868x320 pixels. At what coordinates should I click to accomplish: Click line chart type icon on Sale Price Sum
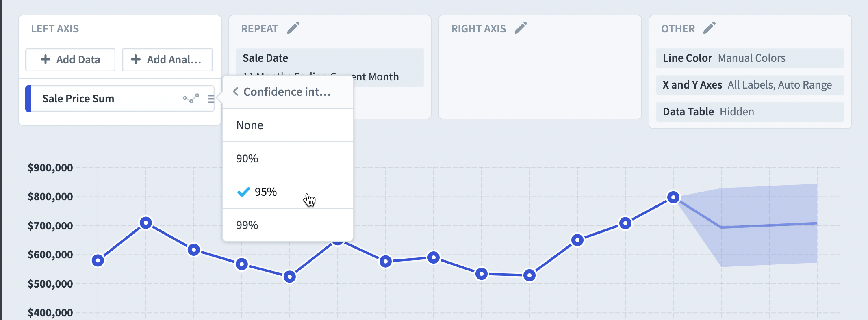coord(191,98)
